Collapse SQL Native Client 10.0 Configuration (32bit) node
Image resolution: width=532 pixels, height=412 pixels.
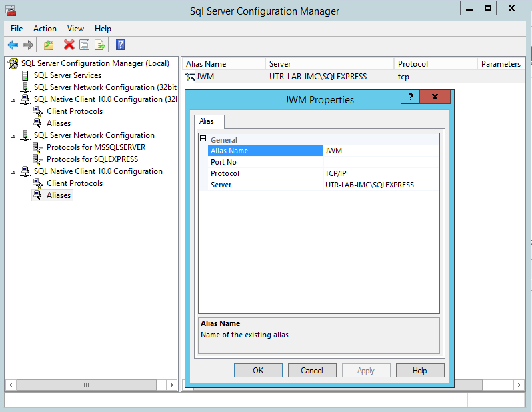point(13,100)
